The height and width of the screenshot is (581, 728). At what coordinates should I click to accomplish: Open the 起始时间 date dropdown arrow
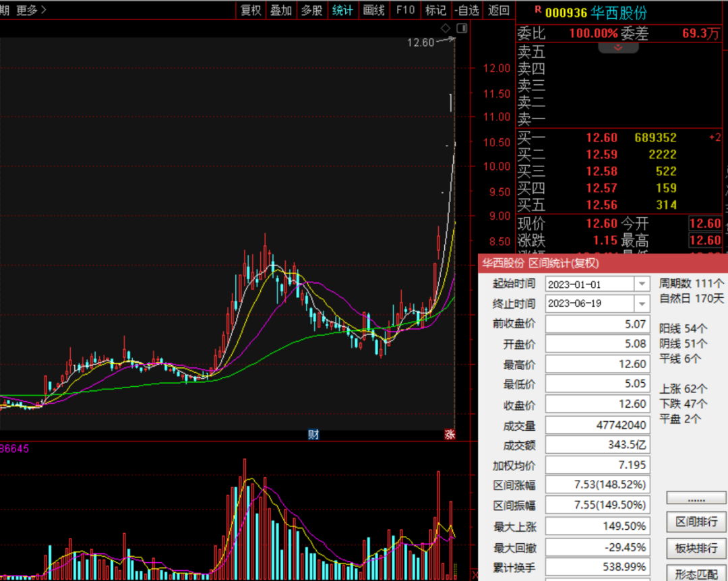point(642,284)
